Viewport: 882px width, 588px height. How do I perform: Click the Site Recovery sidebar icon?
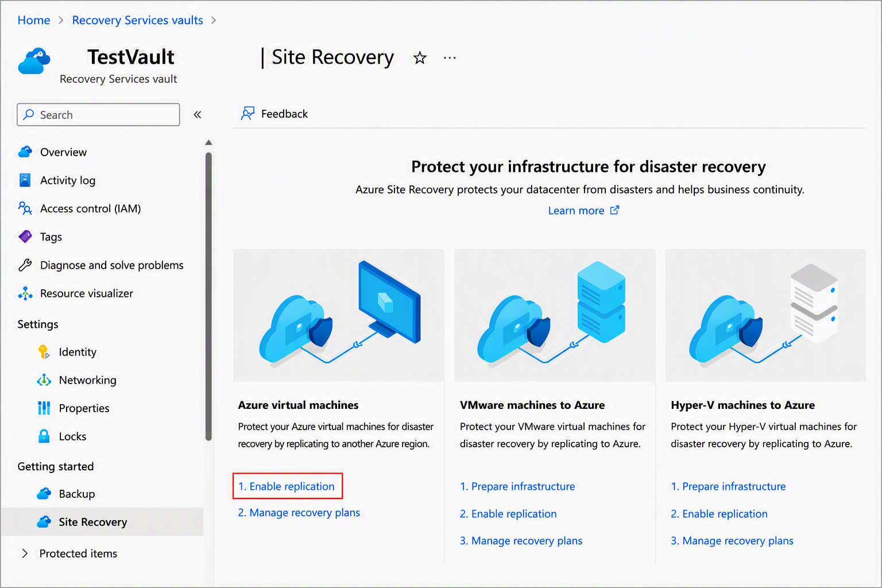(x=44, y=522)
